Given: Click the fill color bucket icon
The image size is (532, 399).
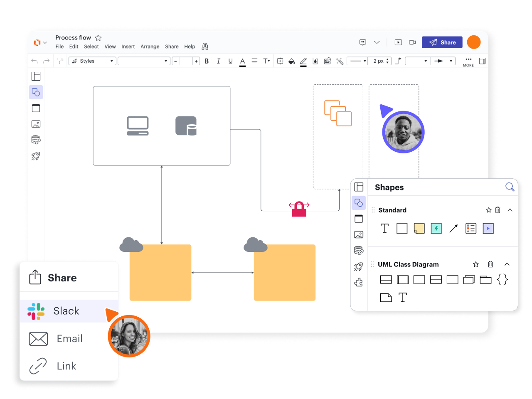Looking at the screenshot, I should [292, 61].
